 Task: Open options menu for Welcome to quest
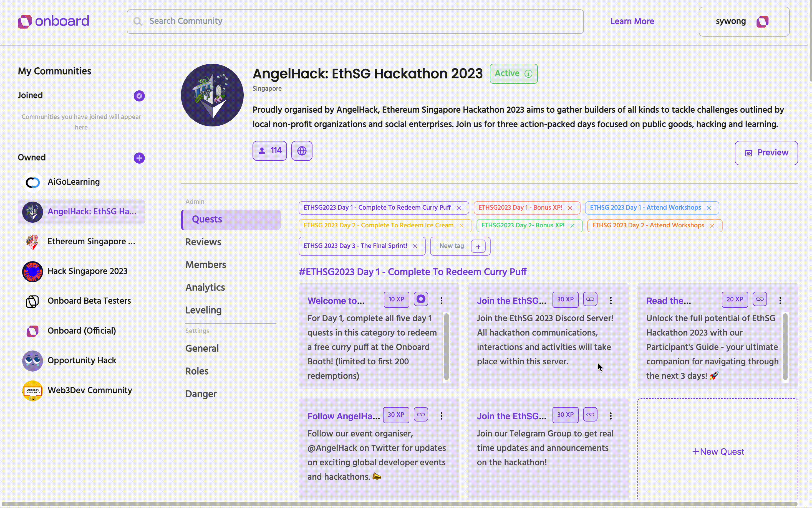point(442,300)
